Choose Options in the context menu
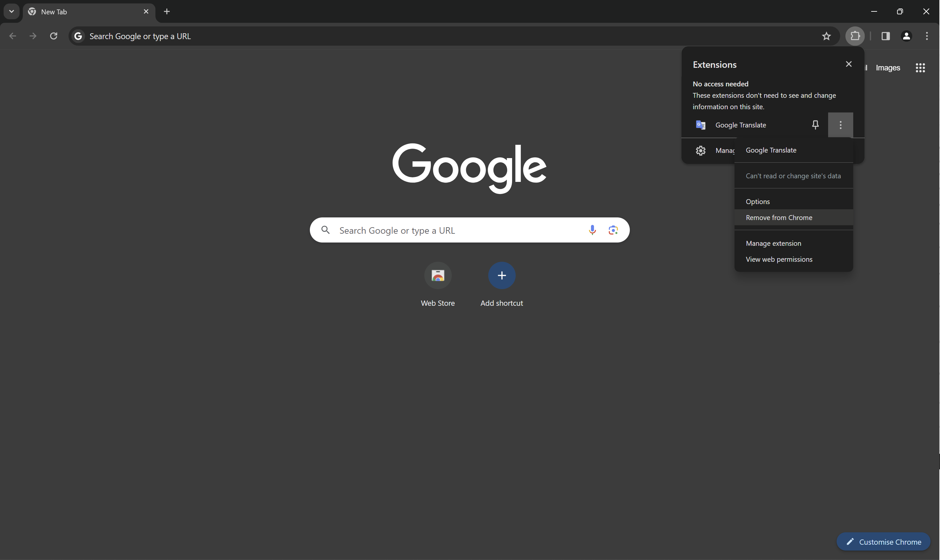The height and width of the screenshot is (560, 940). pyautogui.click(x=794, y=201)
